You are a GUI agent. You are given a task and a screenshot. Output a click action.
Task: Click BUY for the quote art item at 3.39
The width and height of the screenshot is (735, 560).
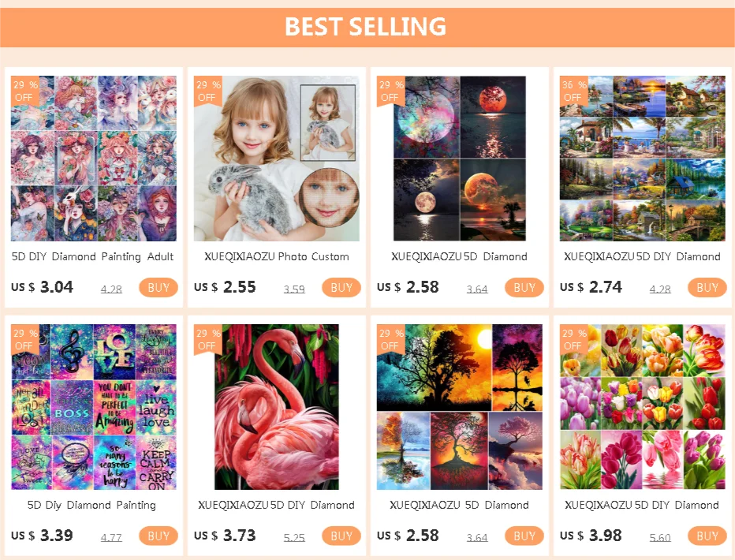159,536
